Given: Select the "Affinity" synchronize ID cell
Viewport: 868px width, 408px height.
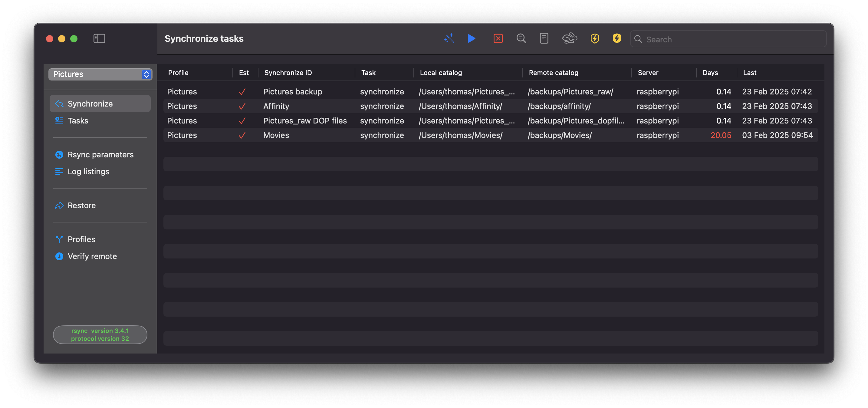Looking at the screenshot, I should 276,106.
